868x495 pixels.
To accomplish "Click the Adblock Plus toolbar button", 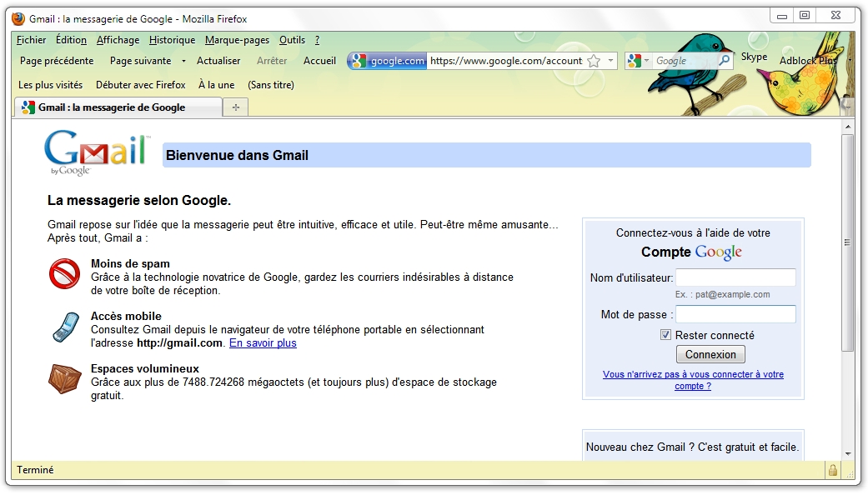I will click(x=808, y=60).
